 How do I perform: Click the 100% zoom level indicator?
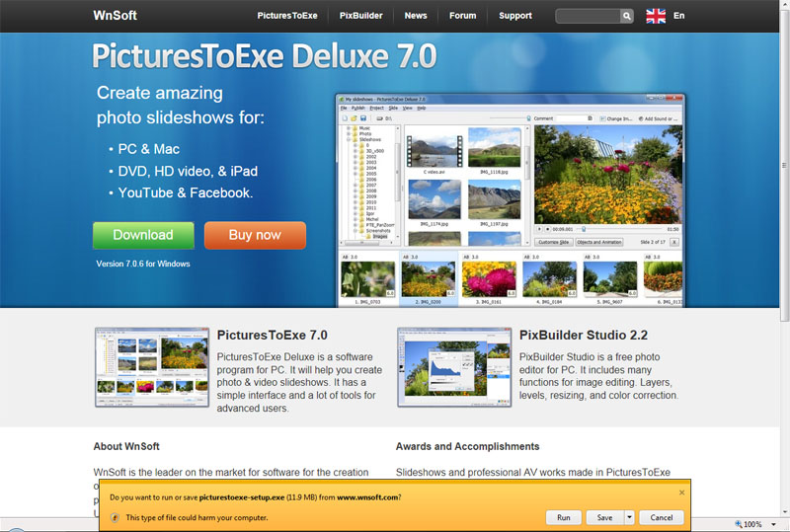(x=749, y=524)
